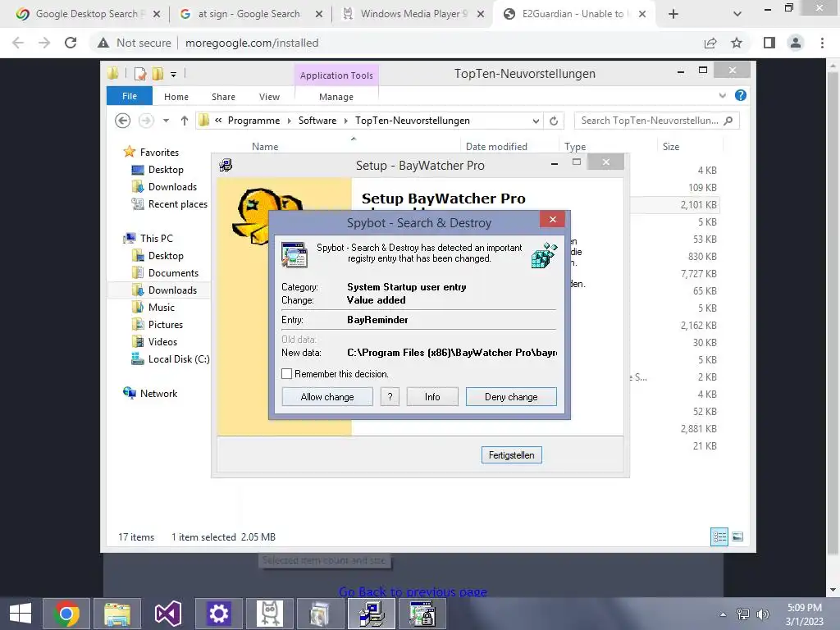
Task: Open the File tab in Explorer
Action: [x=130, y=96]
